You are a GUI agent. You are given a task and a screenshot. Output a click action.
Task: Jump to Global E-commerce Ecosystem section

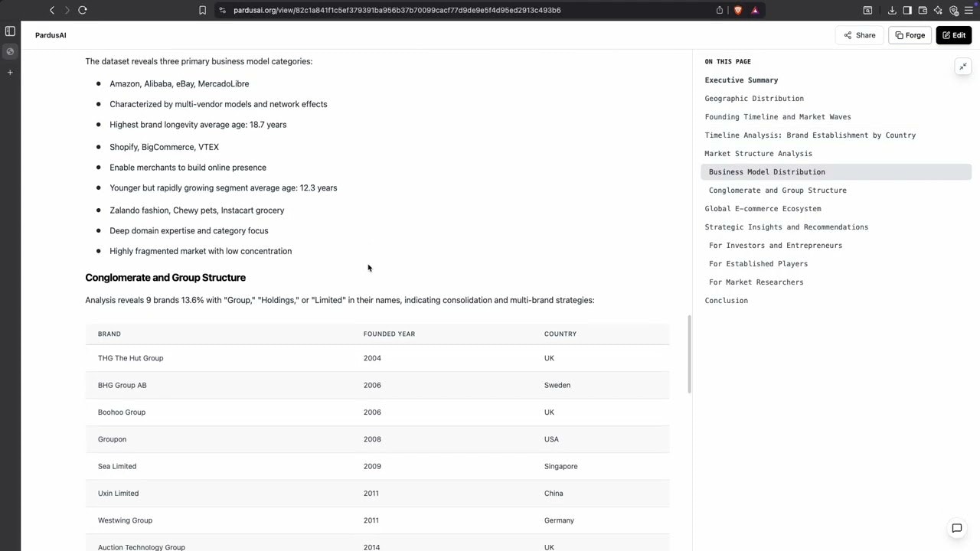tap(763, 209)
